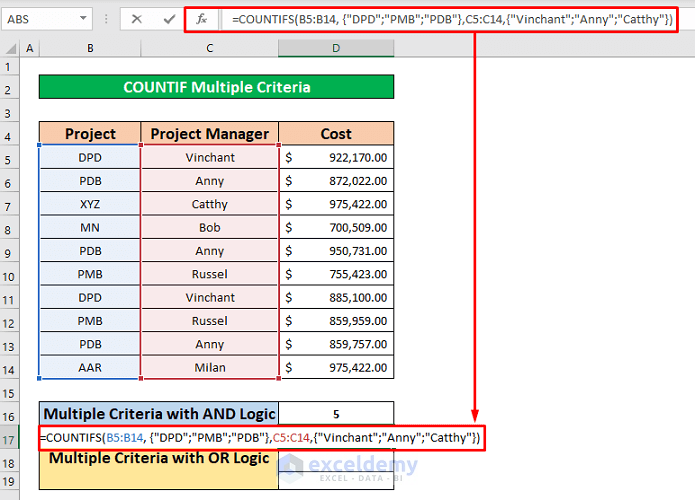Click the Project Manager header cell
The image size is (695, 500).
(x=210, y=134)
